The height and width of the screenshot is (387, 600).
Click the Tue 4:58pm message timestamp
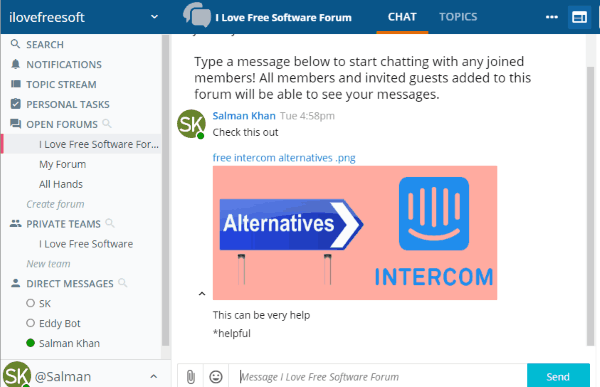pos(307,116)
